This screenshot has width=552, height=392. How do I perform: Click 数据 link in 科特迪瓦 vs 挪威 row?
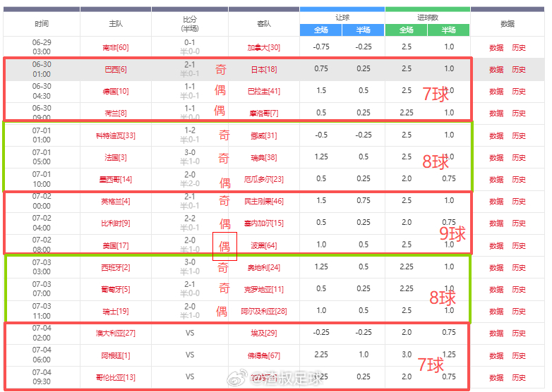[x=496, y=135]
